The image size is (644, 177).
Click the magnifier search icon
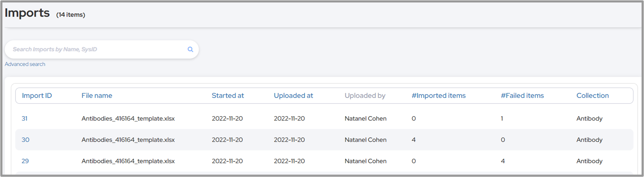[x=190, y=49]
